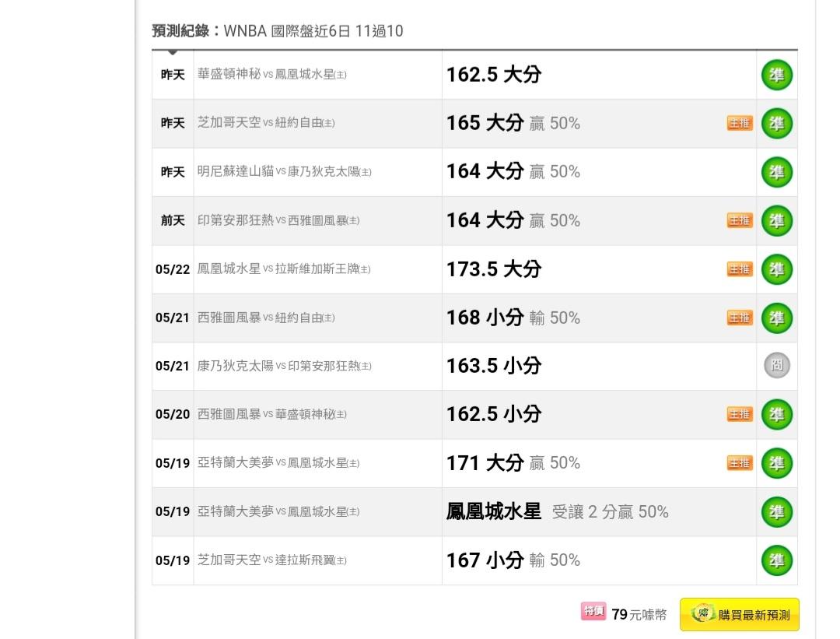
Task: Click gray 悶 icon on 163.5 小分 row
Action: [x=776, y=366]
